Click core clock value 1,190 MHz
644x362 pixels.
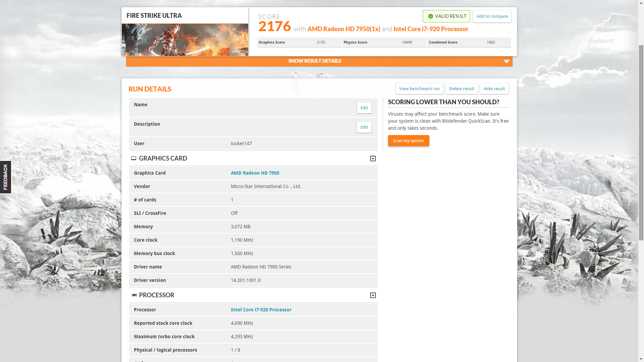click(242, 240)
